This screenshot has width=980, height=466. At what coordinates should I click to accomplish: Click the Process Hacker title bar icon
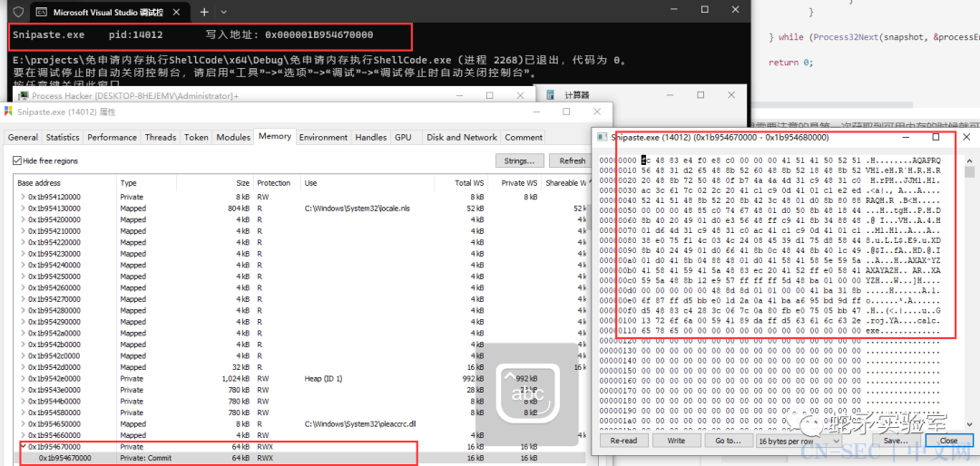(x=23, y=95)
